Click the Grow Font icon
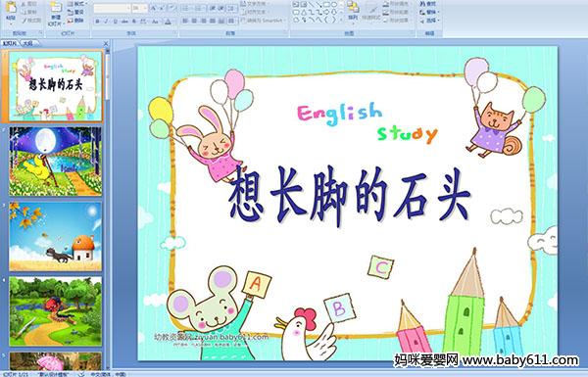 tap(154, 8)
